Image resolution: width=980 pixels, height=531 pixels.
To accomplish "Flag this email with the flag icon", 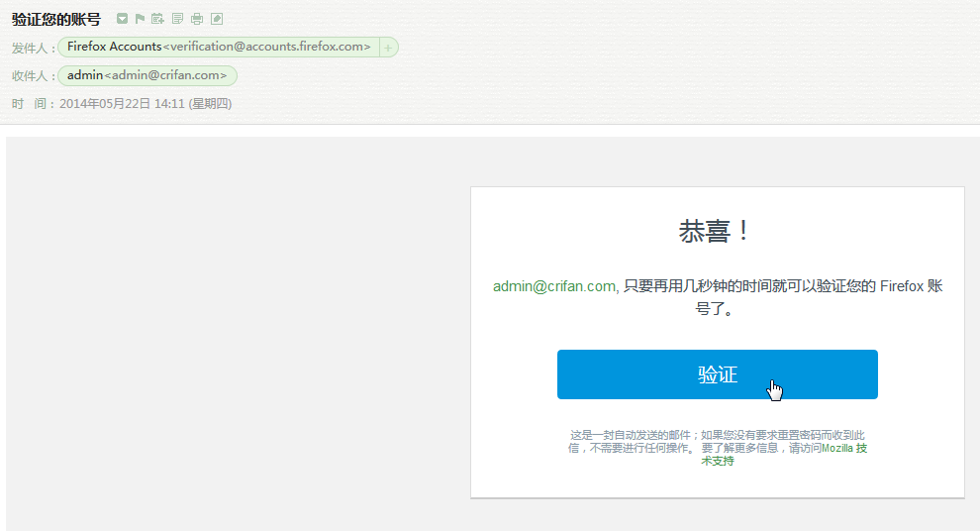I will [140, 19].
